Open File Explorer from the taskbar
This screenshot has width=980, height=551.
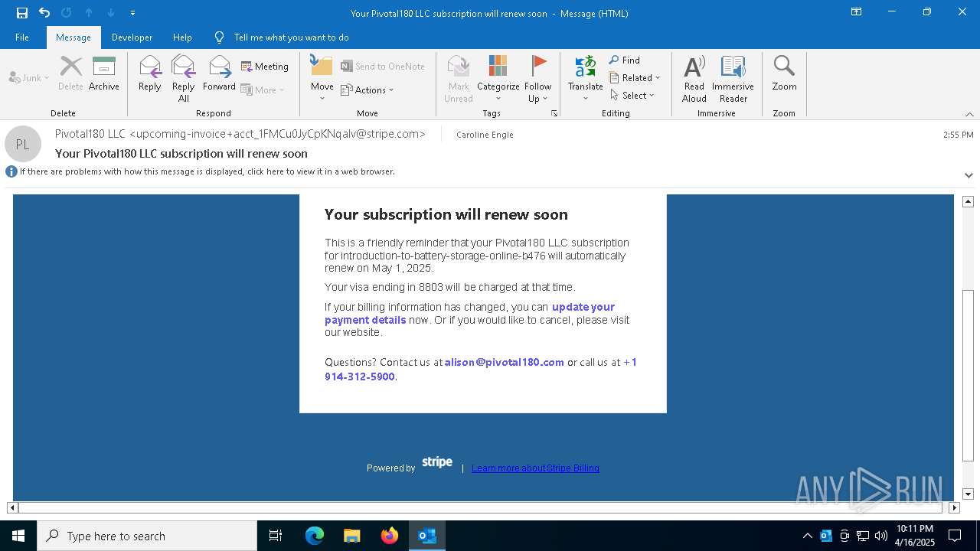[352, 536]
